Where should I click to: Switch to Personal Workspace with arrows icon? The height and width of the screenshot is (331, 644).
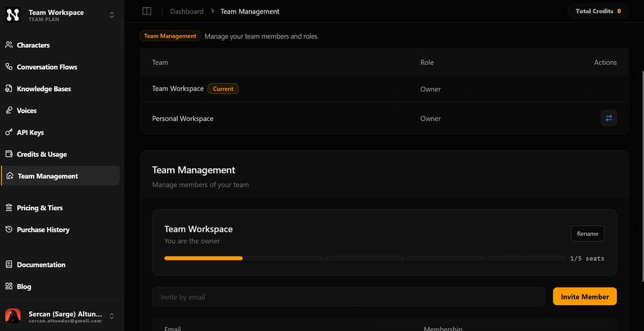609,118
